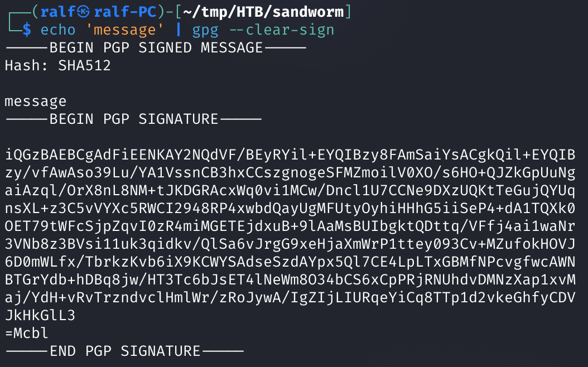Image resolution: width=588 pixels, height=367 pixels.
Task: Click the 'echo' command word
Action: pos(58,30)
